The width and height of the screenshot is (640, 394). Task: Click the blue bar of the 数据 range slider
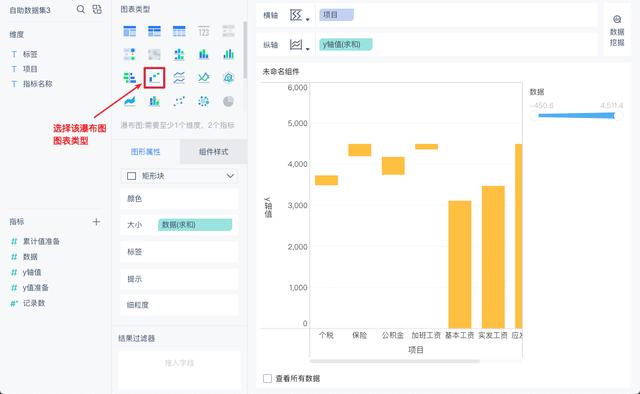coord(576,116)
